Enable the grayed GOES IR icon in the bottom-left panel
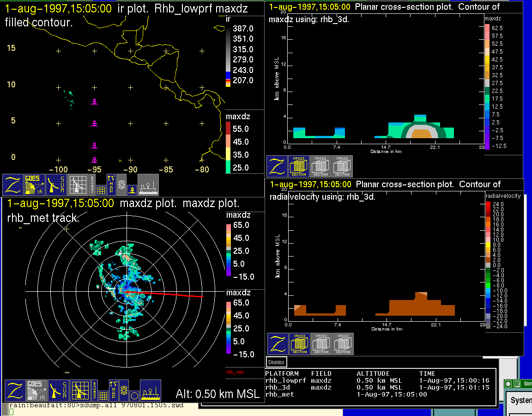 [x=36, y=391]
